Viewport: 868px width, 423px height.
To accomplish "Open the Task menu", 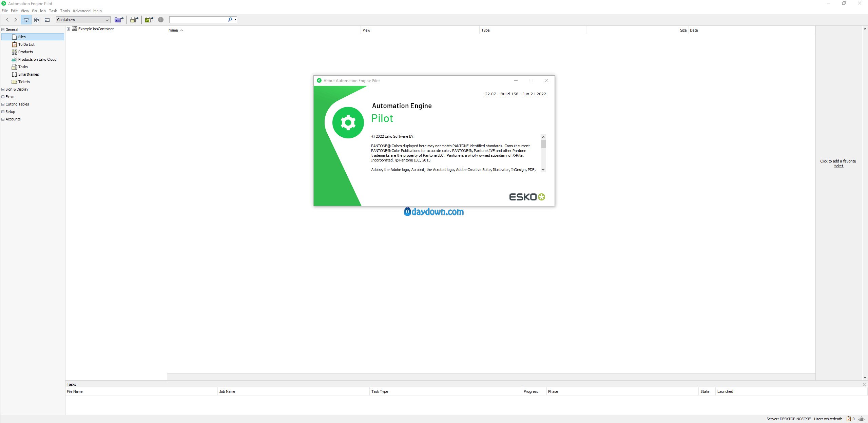I will (53, 11).
